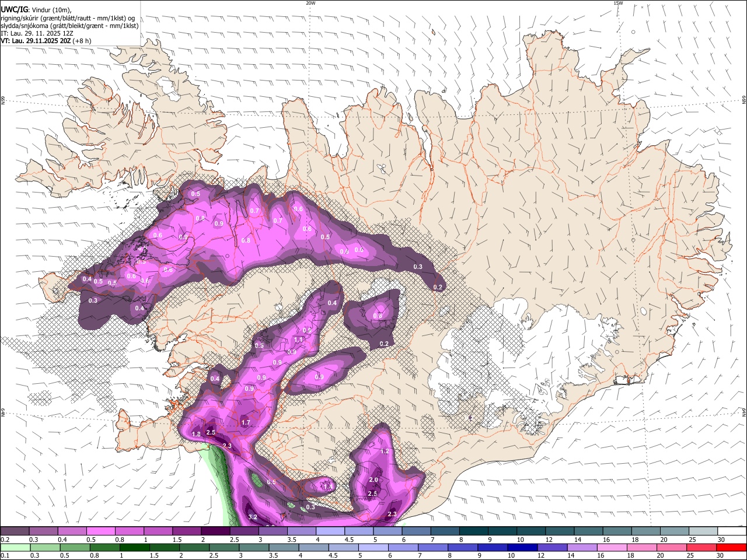Click the '1.2' precipitation value on the map
The image size is (747, 560).
tap(385, 451)
